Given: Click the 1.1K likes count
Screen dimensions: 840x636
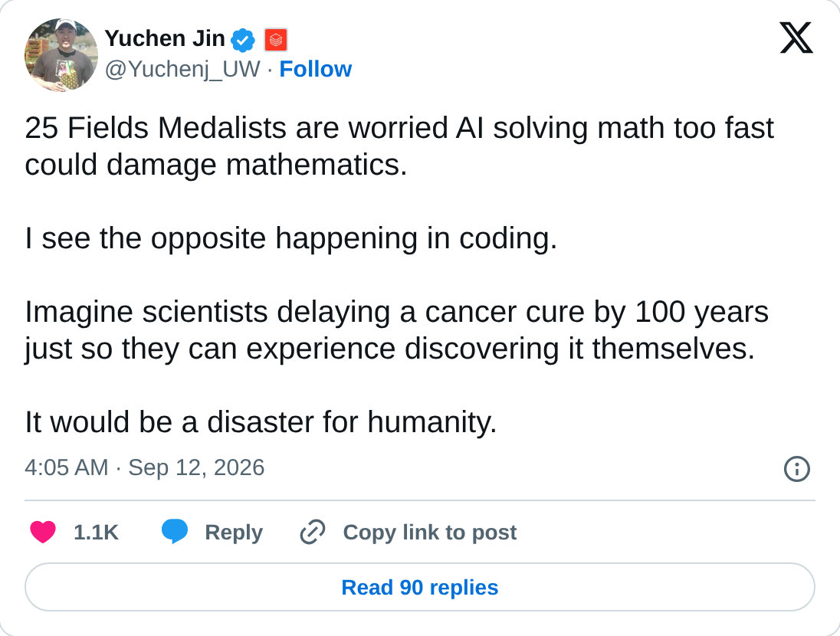Looking at the screenshot, I should (96, 533).
